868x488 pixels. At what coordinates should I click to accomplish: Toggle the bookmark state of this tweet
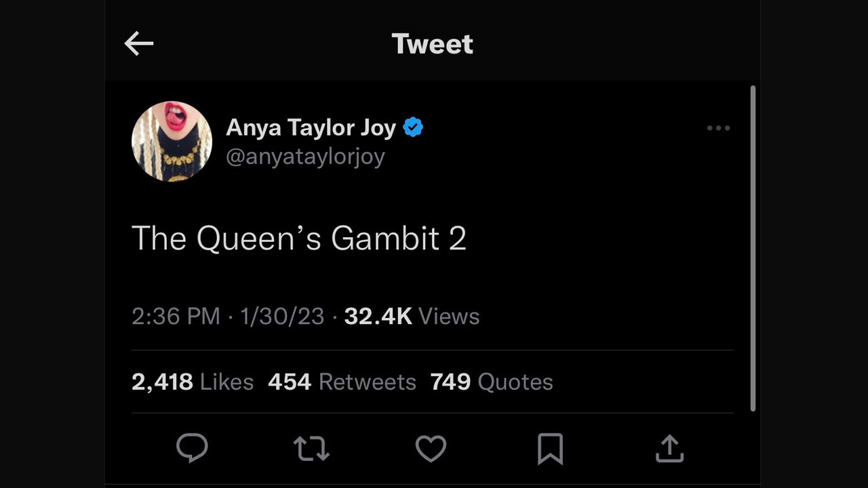click(550, 448)
